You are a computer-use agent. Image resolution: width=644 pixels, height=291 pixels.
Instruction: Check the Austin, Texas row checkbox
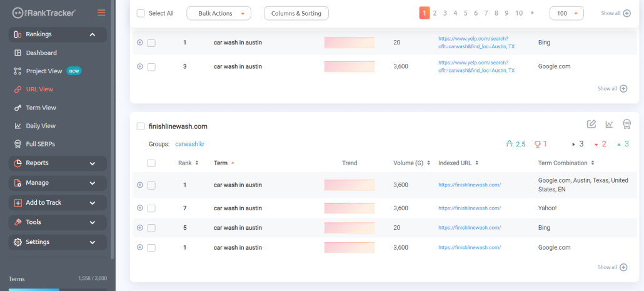151,185
